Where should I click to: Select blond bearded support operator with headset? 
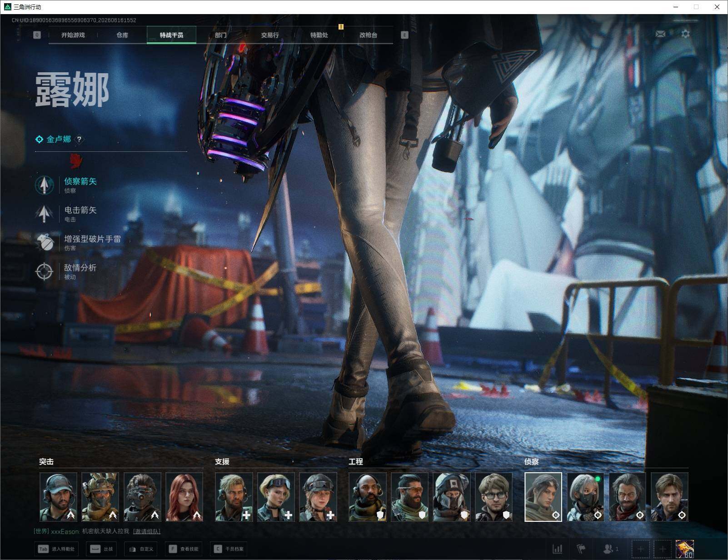click(x=234, y=497)
